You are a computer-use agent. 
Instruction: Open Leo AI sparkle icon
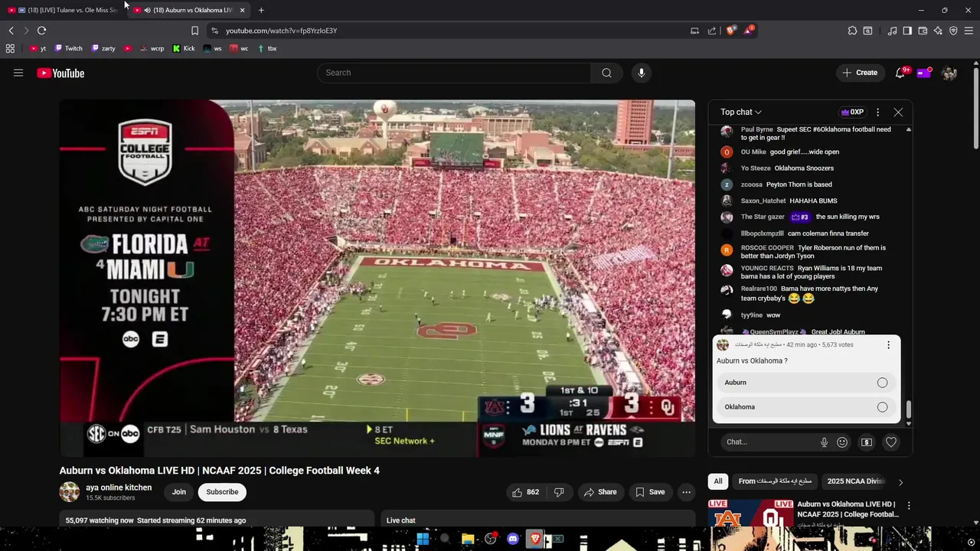click(x=938, y=31)
